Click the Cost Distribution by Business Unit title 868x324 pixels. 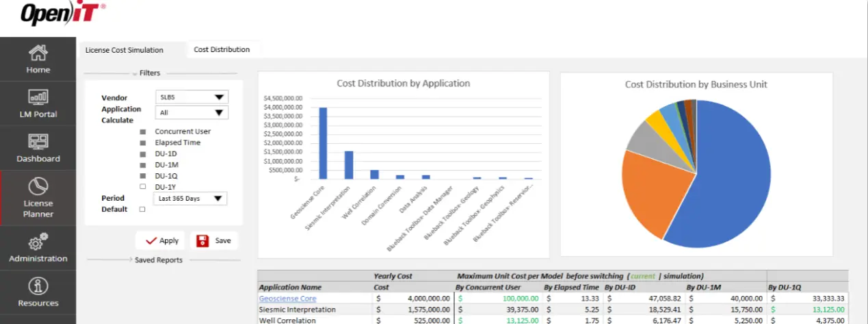(696, 84)
